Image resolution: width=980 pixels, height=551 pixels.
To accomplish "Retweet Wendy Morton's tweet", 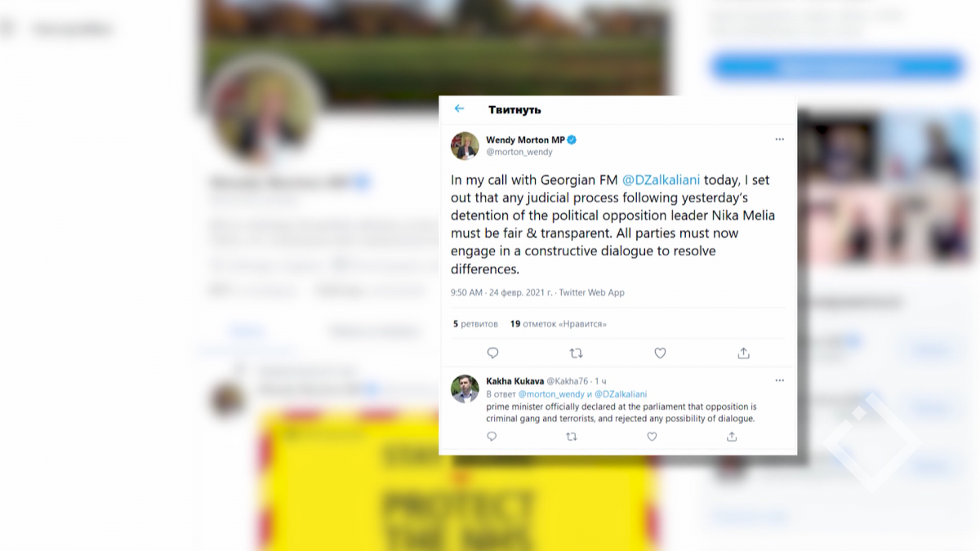I will click(x=576, y=353).
